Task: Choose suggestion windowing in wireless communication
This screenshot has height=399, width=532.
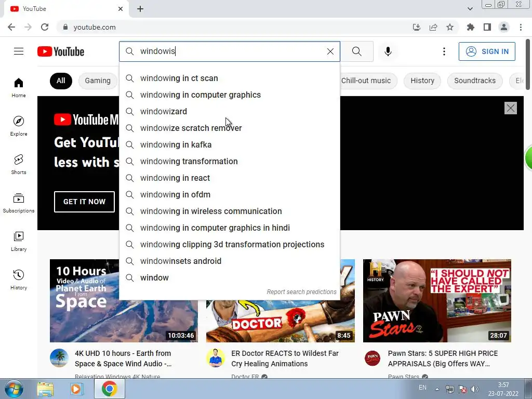Action: pyautogui.click(x=229, y=211)
